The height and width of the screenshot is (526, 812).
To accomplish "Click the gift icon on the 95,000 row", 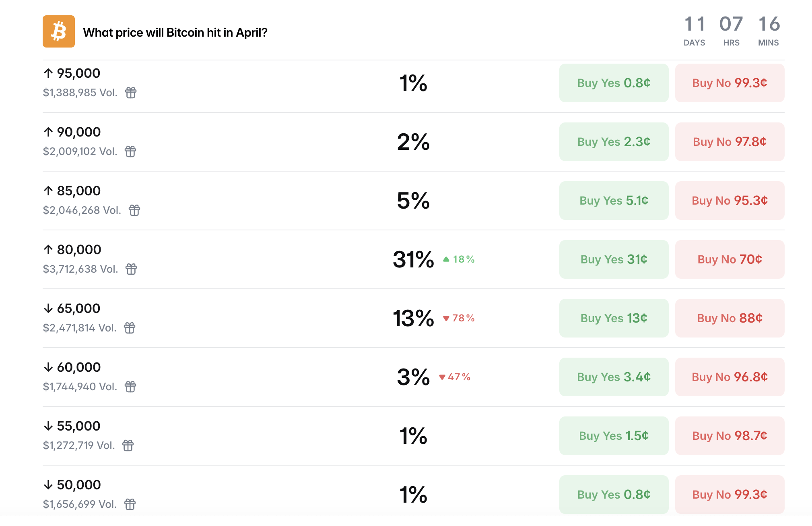I will pos(130,93).
